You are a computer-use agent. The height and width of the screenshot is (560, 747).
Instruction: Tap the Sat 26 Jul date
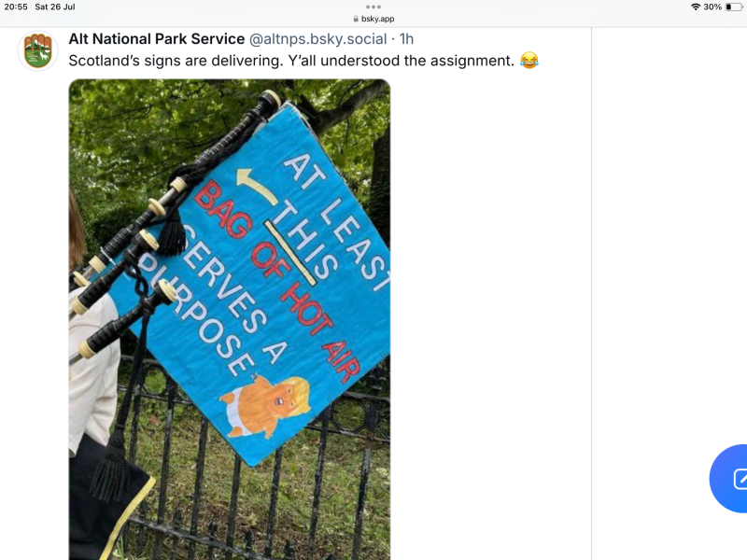point(55,7)
